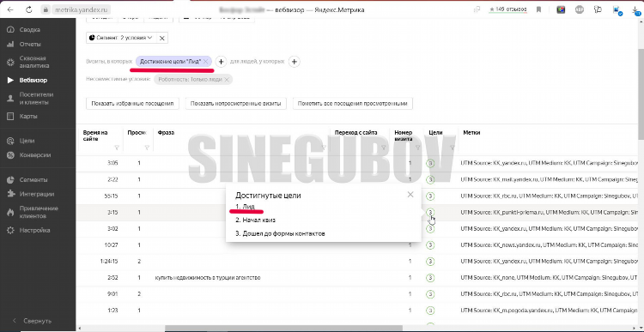Remove the Роботность: Только люди condition

[227, 80]
